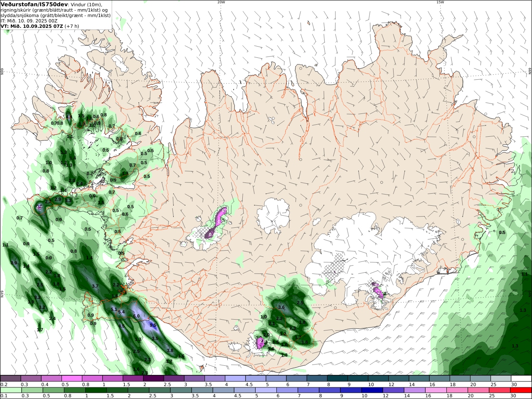This screenshot has height=399, width=532.
Task: Click the '30' label in the bottom legend row
Action: 514,396
